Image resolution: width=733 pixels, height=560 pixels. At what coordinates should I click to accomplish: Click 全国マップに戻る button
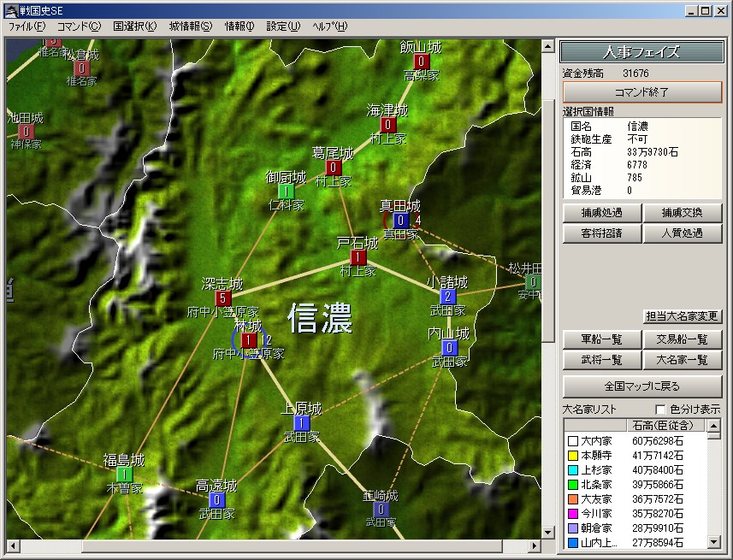[x=642, y=386]
